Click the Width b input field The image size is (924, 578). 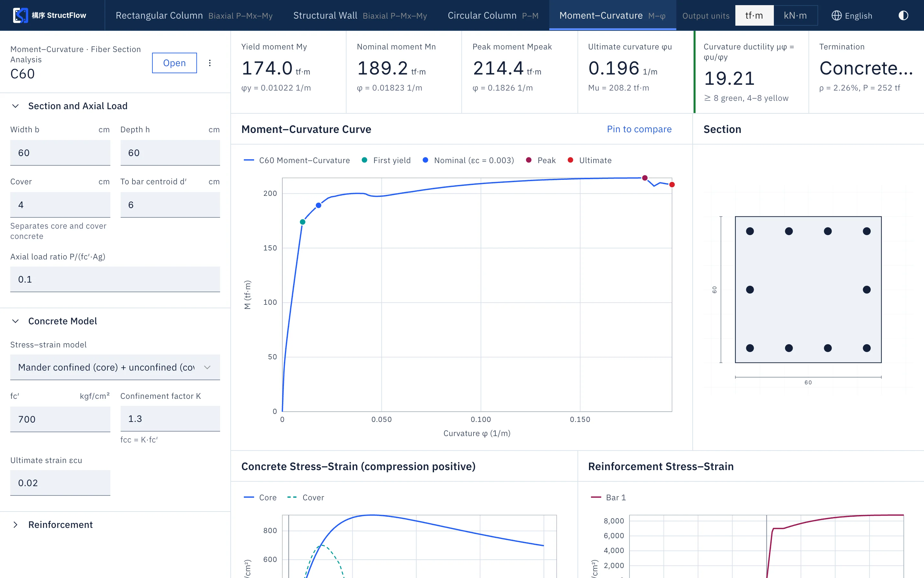pos(60,153)
